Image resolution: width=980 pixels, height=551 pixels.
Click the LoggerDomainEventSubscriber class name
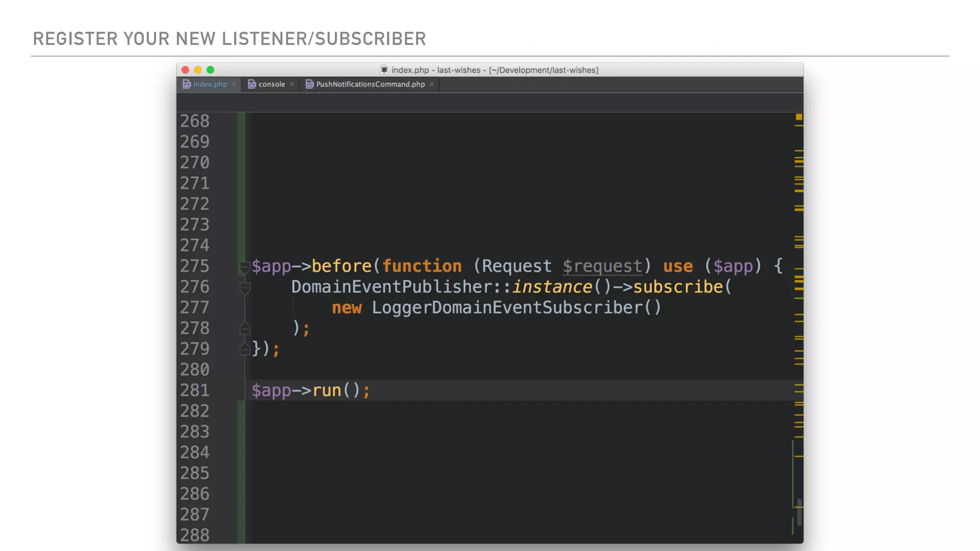(507, 308)
